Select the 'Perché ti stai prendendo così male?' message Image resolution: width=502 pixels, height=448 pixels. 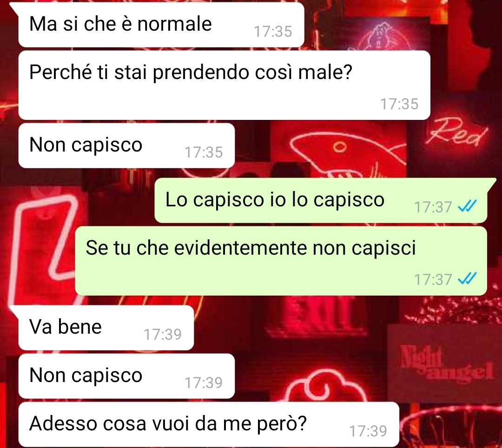pyautogui.click(x=224, y=85)
